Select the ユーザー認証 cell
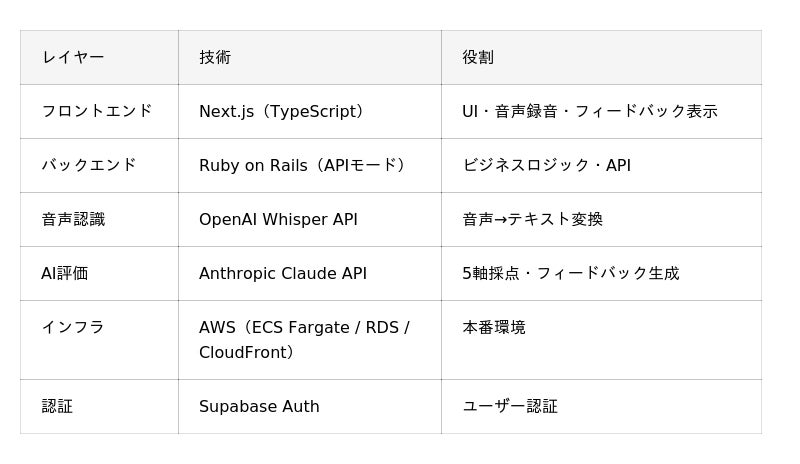Image resolution: width=800 pixels, height=464 pixels. click(x=510, y=407)
